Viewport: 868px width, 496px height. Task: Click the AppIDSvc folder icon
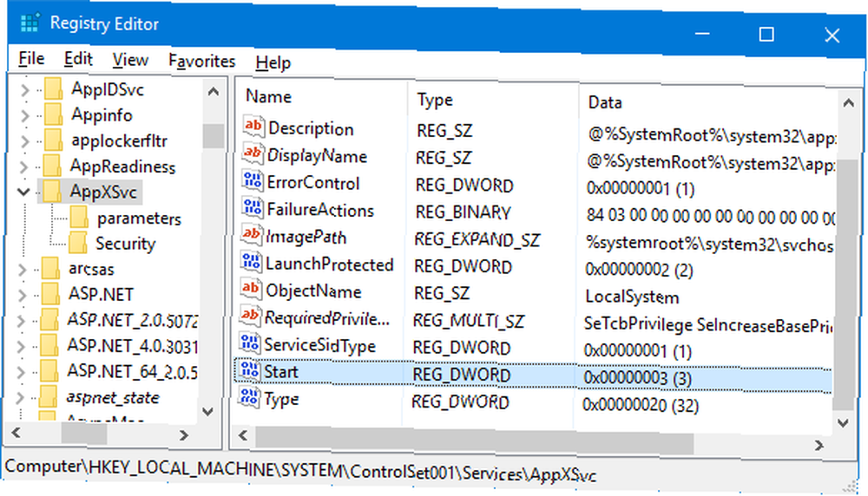coord(53,88)
